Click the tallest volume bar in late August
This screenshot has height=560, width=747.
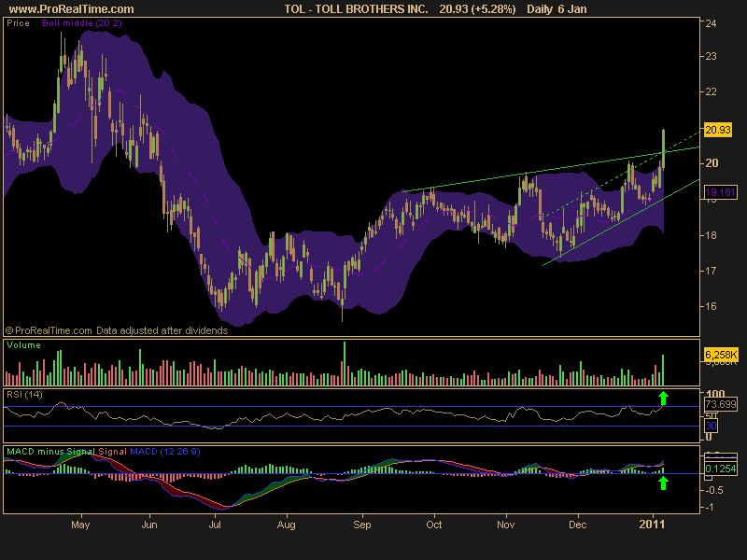[x=345, y=363]
